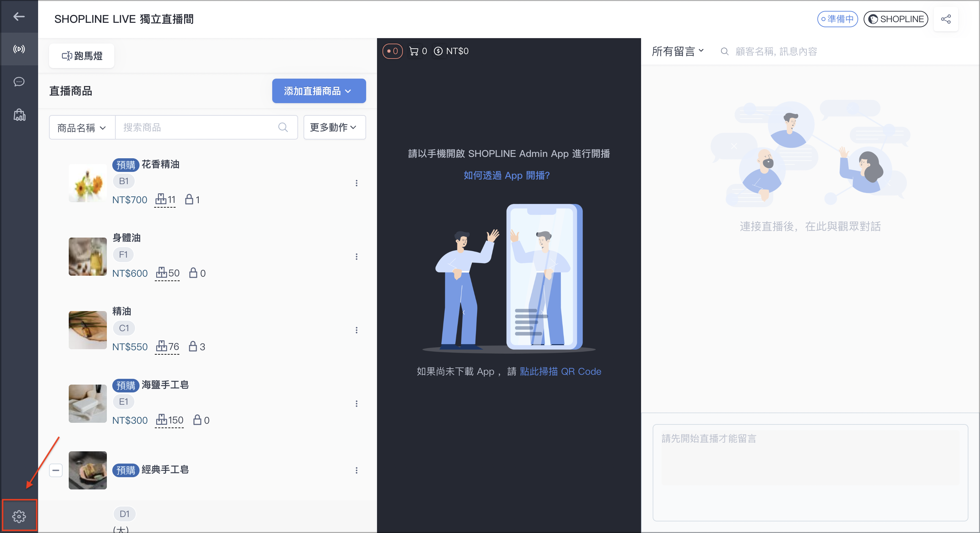Click keyword tag D1
This screenshot has width=980, height=533.
(x=125, y=514)
